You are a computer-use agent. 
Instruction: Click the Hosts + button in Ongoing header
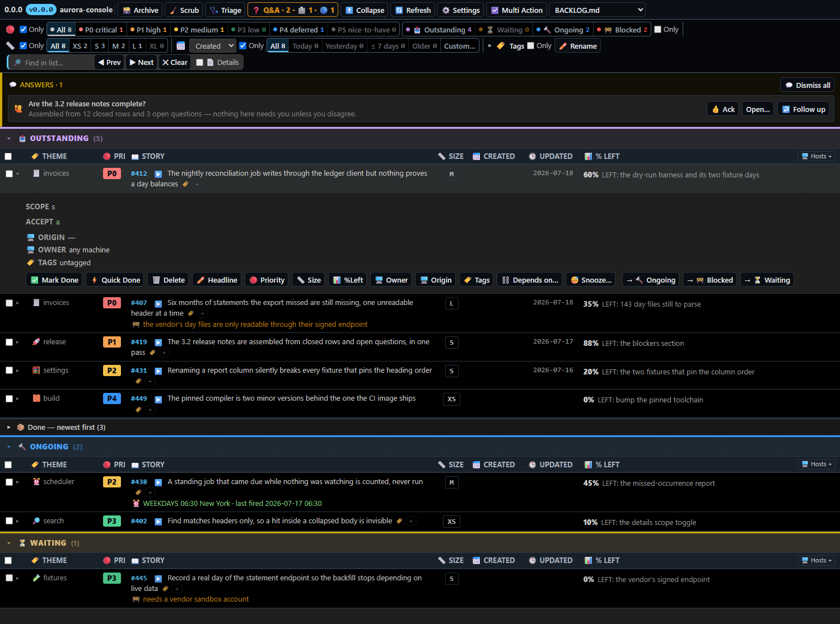click(816, 464)
